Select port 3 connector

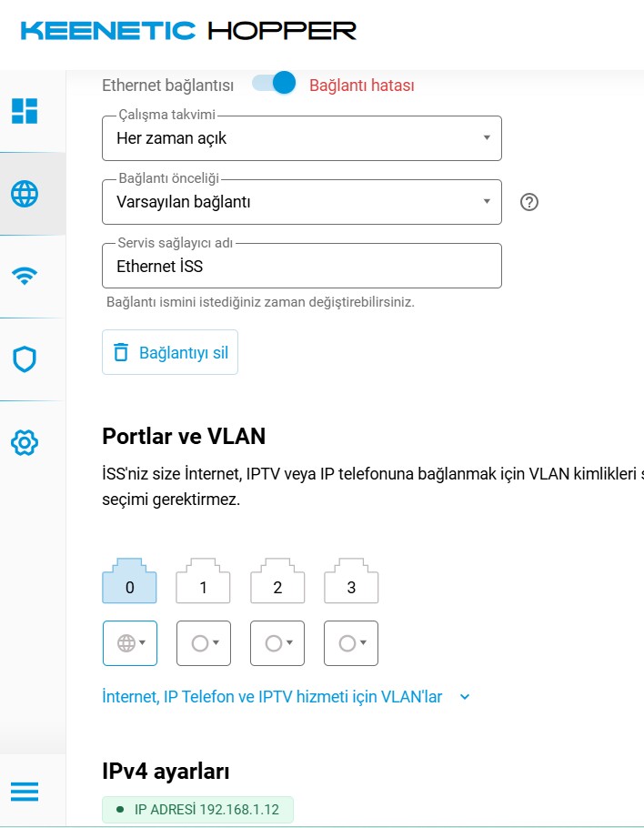click(351, 581)
